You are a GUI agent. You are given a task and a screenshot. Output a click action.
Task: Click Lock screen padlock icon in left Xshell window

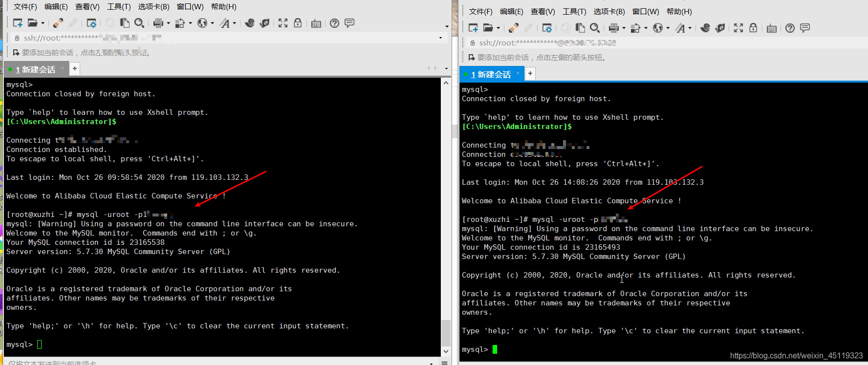coord(298,23)
